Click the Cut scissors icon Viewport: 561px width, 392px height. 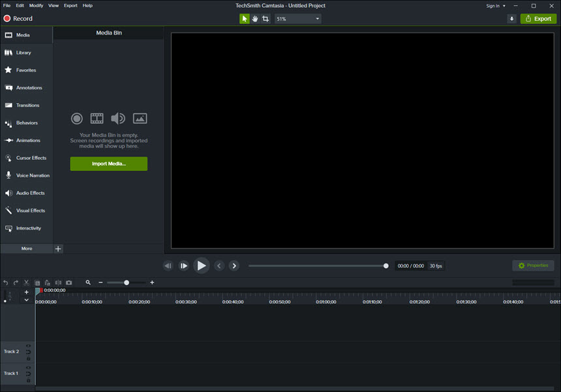[x=26, y=282]
